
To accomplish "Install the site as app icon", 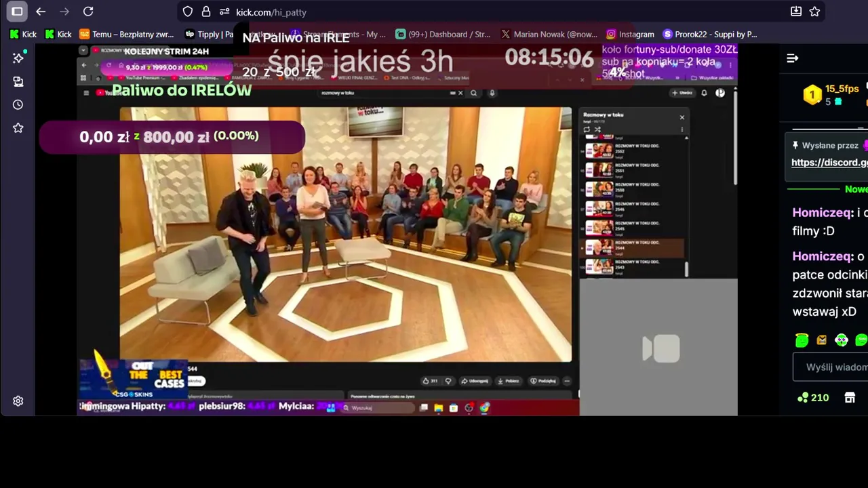I will tap(796, 12).
